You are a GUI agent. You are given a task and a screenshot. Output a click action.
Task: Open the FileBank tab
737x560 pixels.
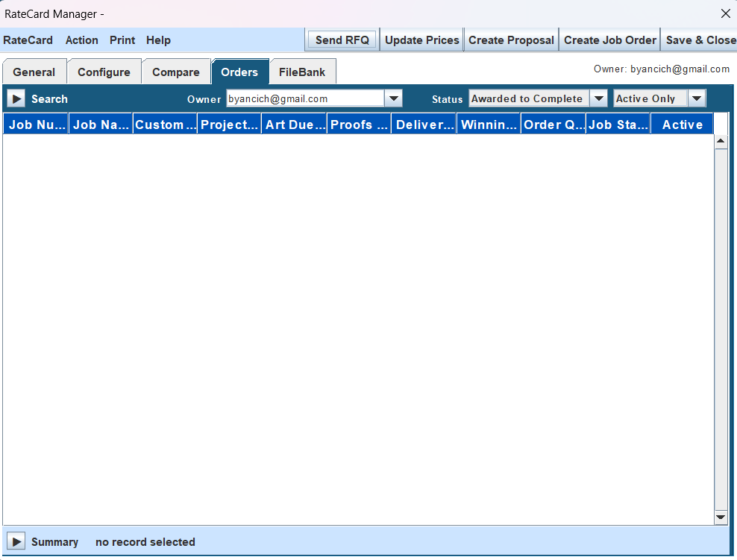coord(302,72)
